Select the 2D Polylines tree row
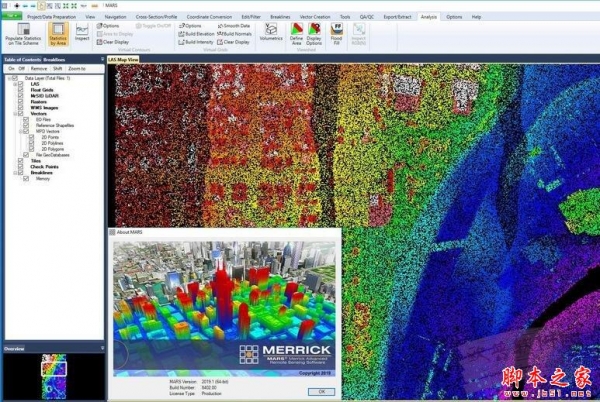Viewport: 600px width, 402px height. tap(52, 143)
